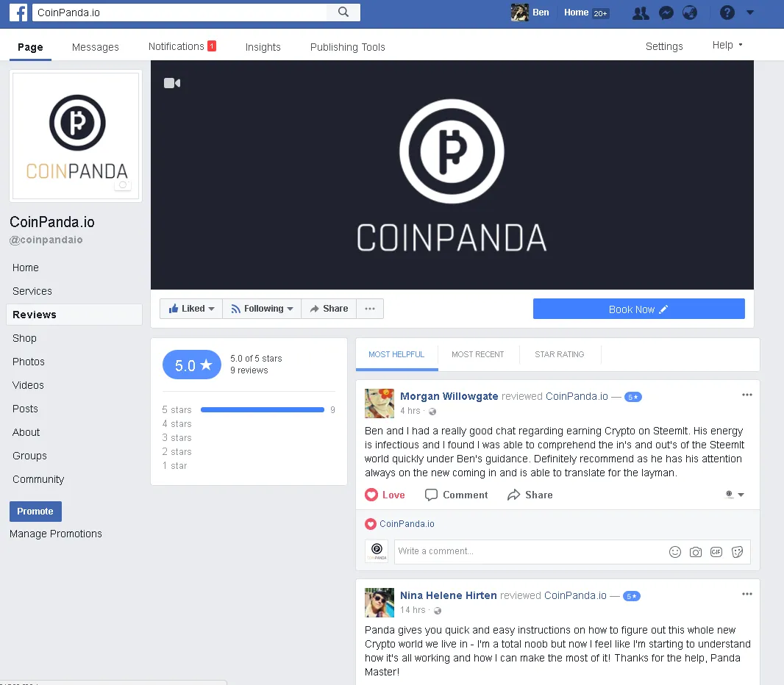Open Morgan Willowgate's profile
The image size is (784, 685).
click(x=449, y=396)
